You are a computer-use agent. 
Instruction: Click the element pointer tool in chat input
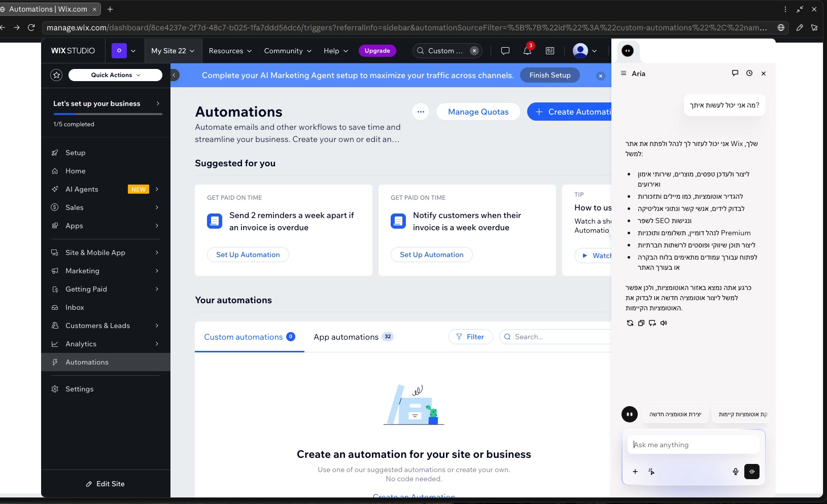click(x=651, y=472)
